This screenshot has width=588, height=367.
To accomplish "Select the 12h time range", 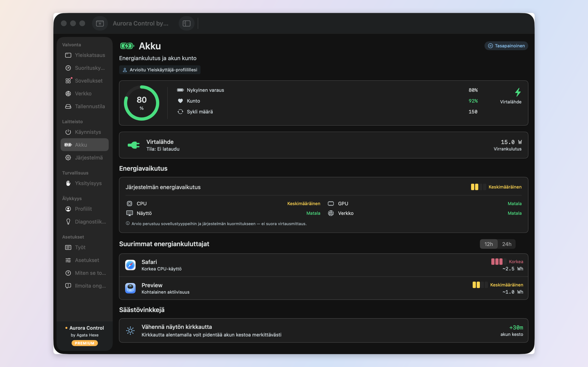I will pyautogui.click(x=489, y=244).
